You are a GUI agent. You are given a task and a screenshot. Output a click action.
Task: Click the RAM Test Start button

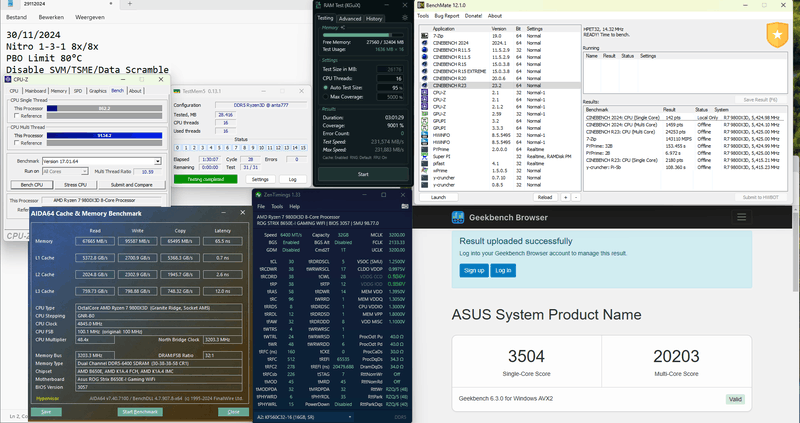click(363, 174)
